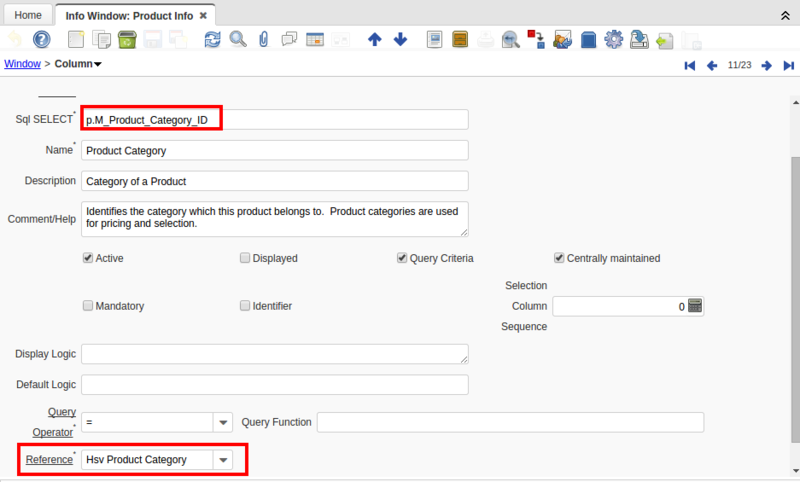Toggle the Mandatory checkbox
The height and width of the screenshot is (482, 800).
(88, 306)
